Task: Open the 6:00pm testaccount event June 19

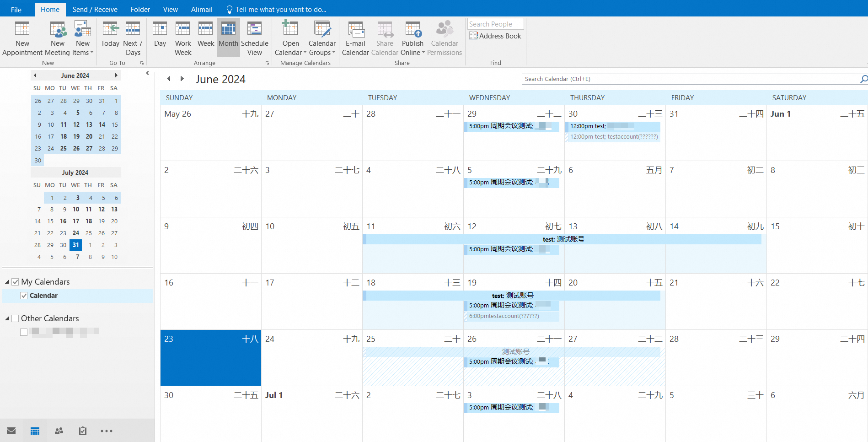Action: point(511,316)
